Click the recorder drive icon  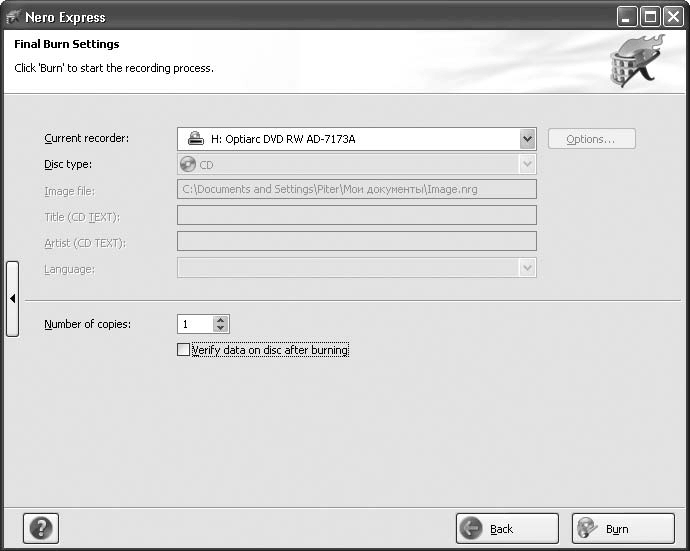click(196, 139)
